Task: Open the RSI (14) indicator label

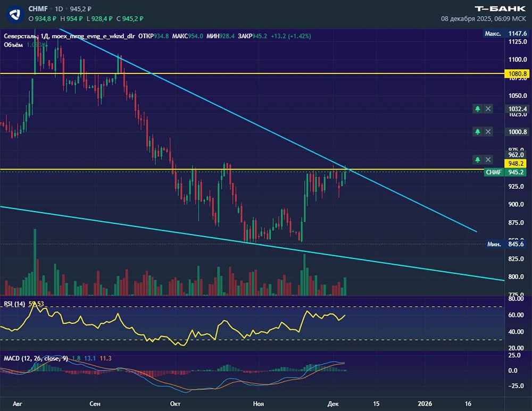Action: pos(14,304)
